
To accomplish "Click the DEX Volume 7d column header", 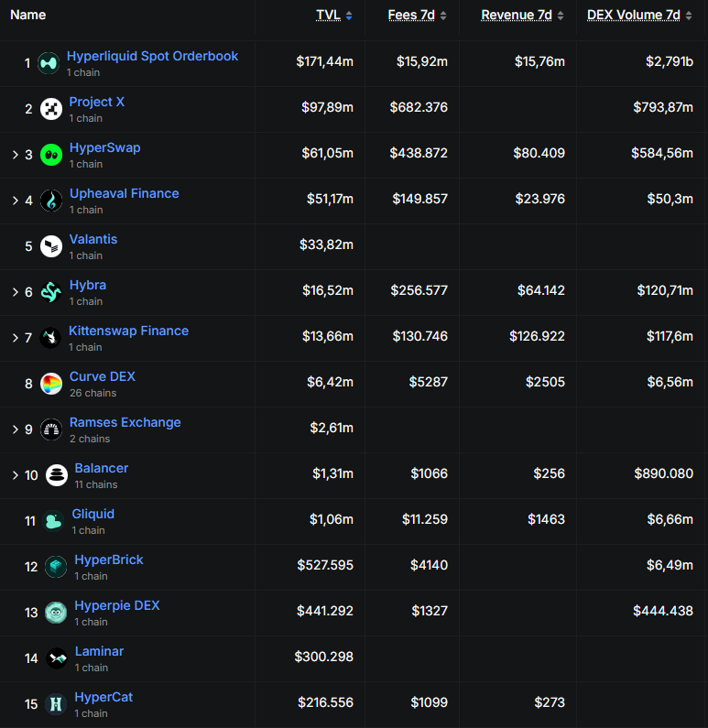I will 633,16.
